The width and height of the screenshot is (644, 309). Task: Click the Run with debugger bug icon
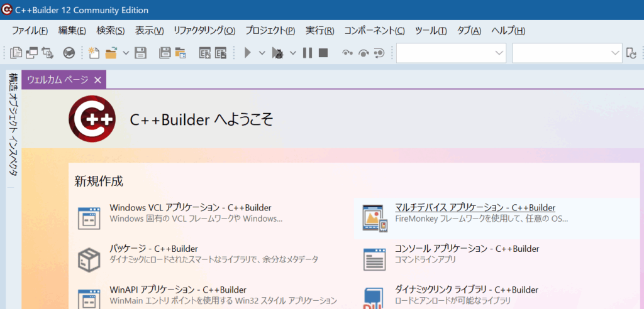pyautogui.click(x=277, y=53)
